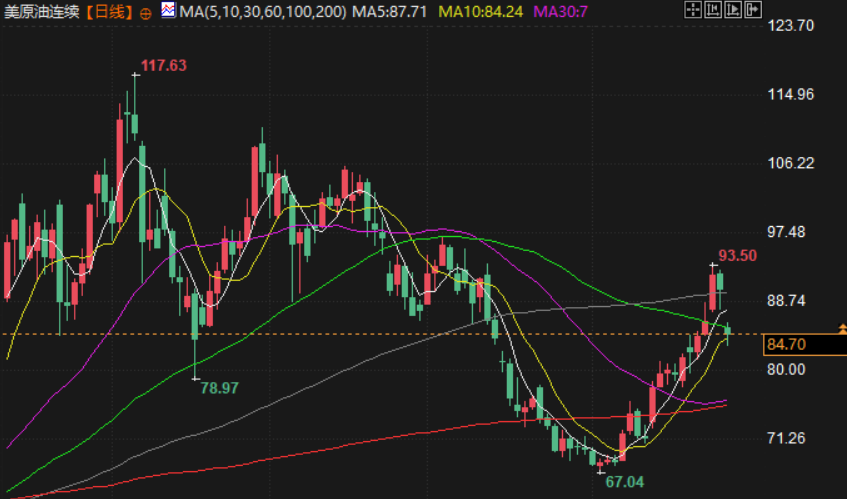Click the 美原油连续 contract title
The image size is (847, 499).
click(x=42, y=12)
